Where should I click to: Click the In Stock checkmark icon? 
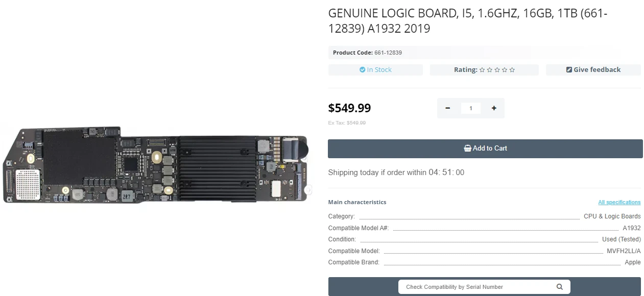pyautogui.click(x=362, y=70)
